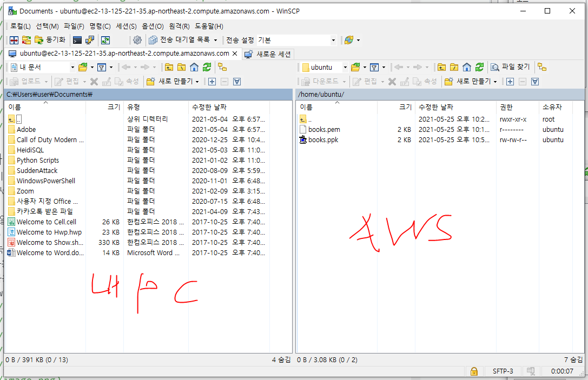Screen dimensions: 588x380
Task: Click the Compare Directories icon in the main toolbar
Action: (x=14, y=40)
